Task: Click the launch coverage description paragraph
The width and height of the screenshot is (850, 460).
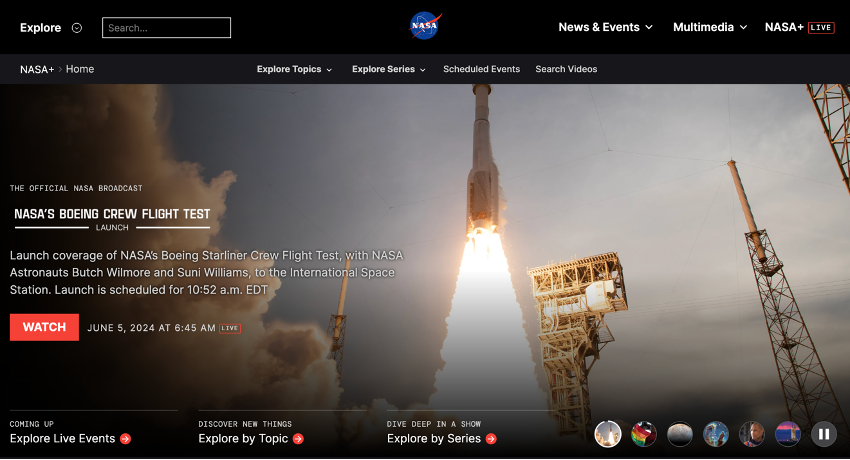Action: [x=207, y=273]
